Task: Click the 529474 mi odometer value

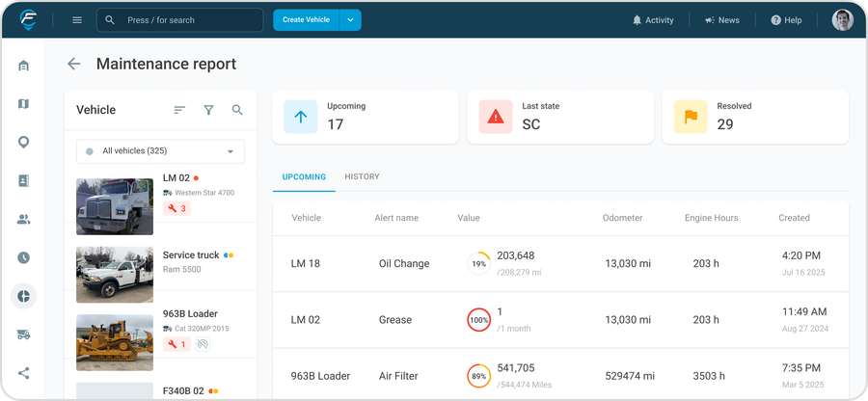Action: click(630, 376)
